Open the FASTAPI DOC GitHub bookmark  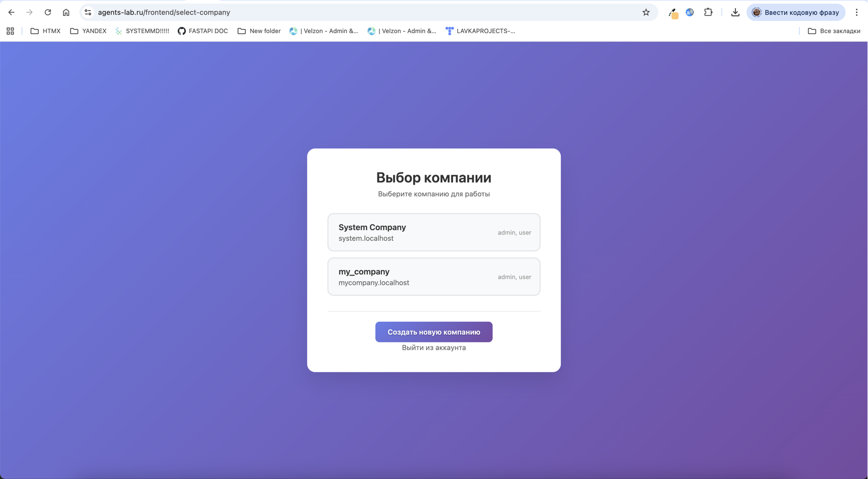(x=202, y=31)
